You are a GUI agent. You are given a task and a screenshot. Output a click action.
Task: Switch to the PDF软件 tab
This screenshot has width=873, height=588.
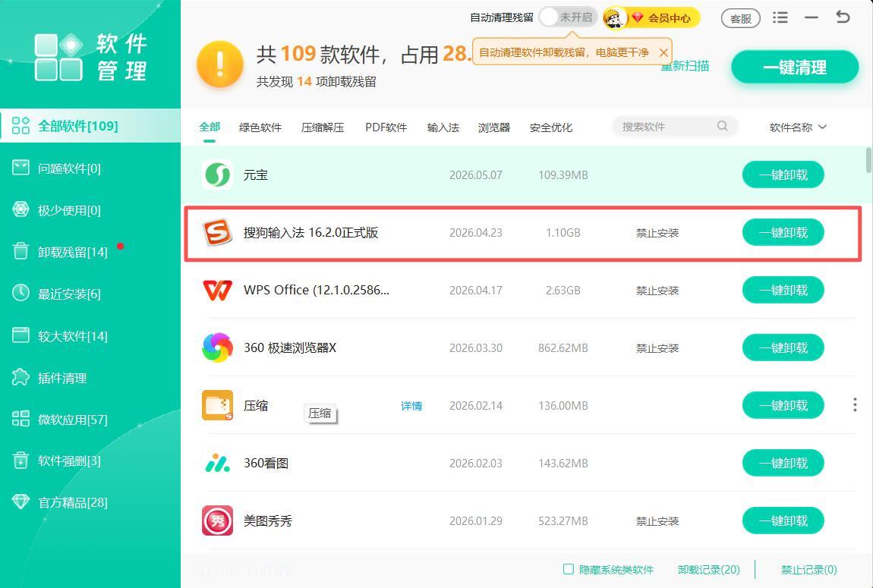point(386,127)
